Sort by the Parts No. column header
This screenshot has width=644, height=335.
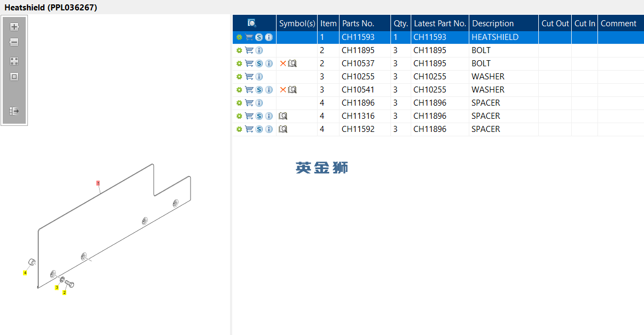365,24
